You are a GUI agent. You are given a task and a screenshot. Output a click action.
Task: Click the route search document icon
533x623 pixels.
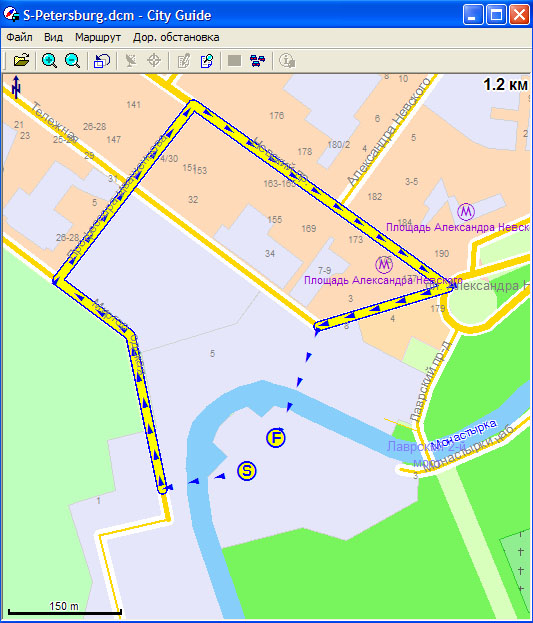207,60
